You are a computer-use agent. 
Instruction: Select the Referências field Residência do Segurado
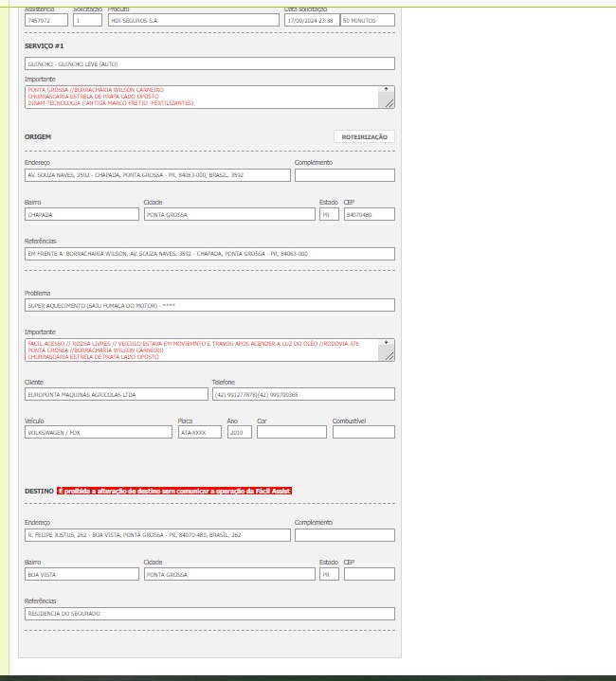209,614
